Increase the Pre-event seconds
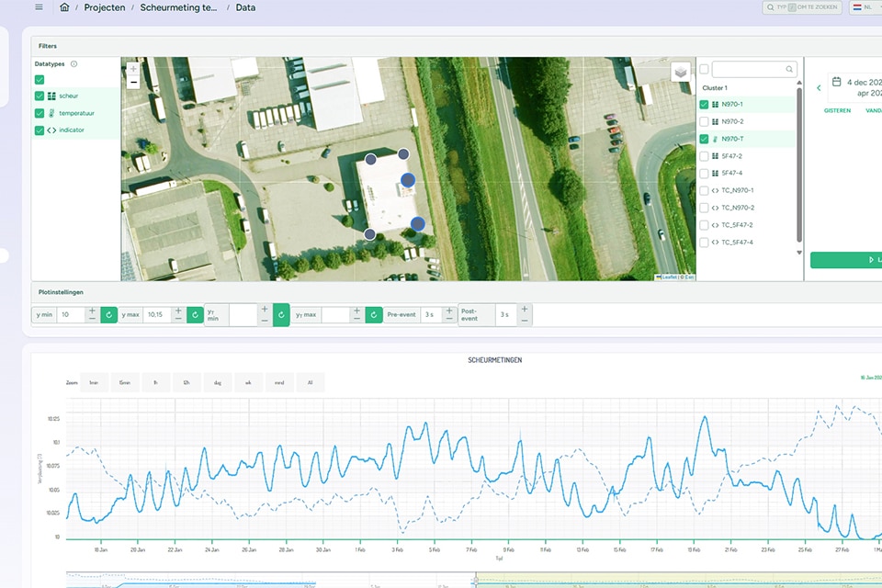Viewport: 882px width, 588px height. pos(449,311)
